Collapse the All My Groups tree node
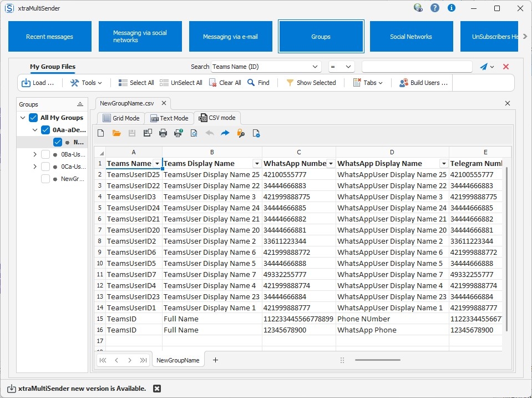 point(23,118)
